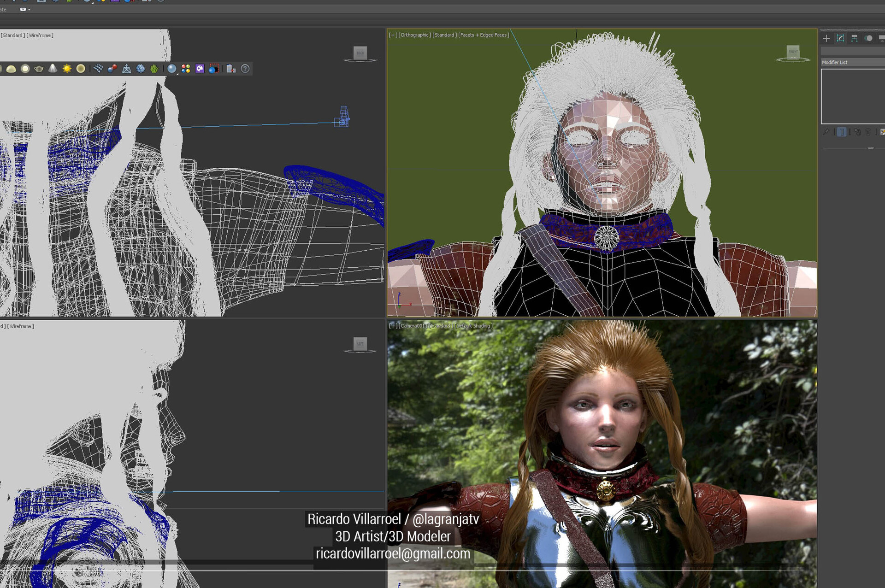Click the teapot render icon
Viewport: 885px width, 588px height.
tap(39, 69)
